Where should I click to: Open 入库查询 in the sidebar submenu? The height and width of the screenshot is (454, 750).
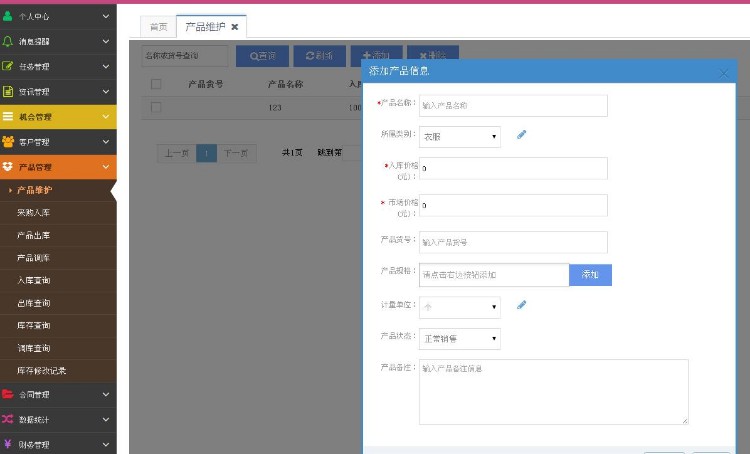(x=33, y=280)
